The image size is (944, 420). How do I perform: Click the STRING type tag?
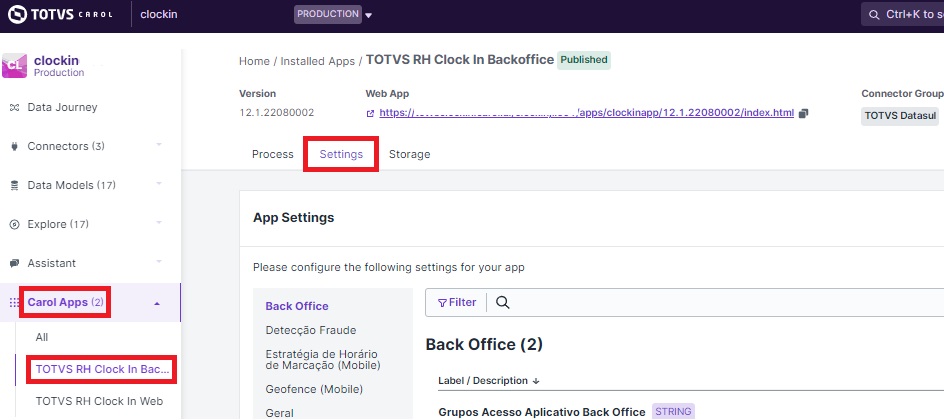pos(673,412)
